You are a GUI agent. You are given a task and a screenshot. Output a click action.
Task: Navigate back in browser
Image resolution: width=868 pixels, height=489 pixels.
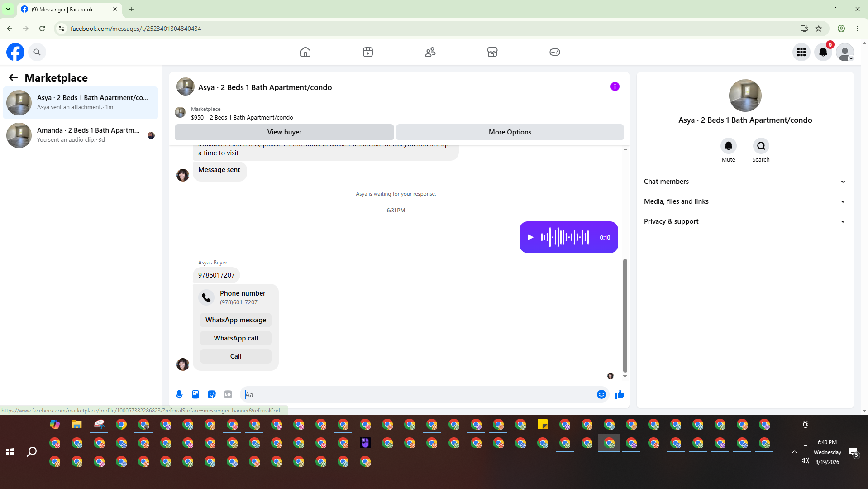[x=10, y=29]
